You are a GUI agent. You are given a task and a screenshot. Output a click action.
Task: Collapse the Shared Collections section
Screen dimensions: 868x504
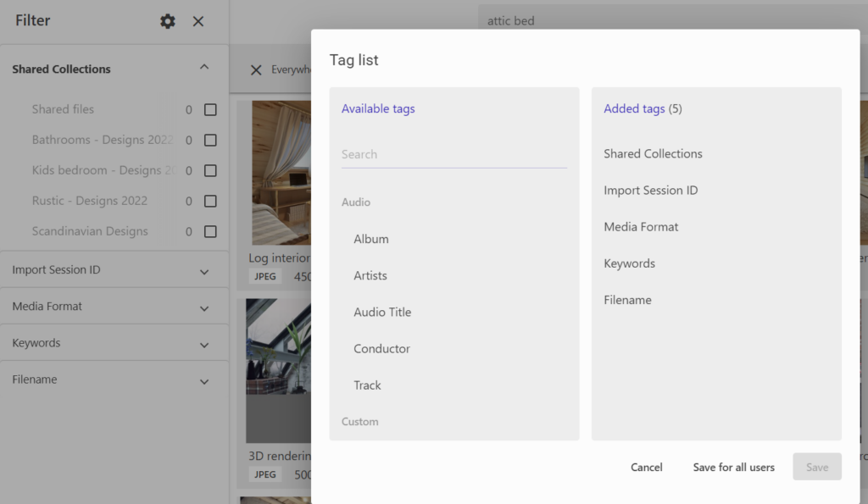click(203, 68)
